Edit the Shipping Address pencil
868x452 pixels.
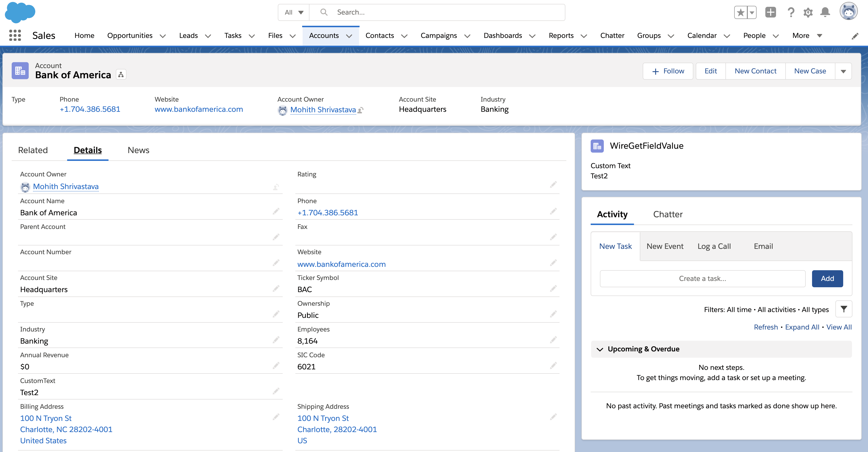[553, 417]
